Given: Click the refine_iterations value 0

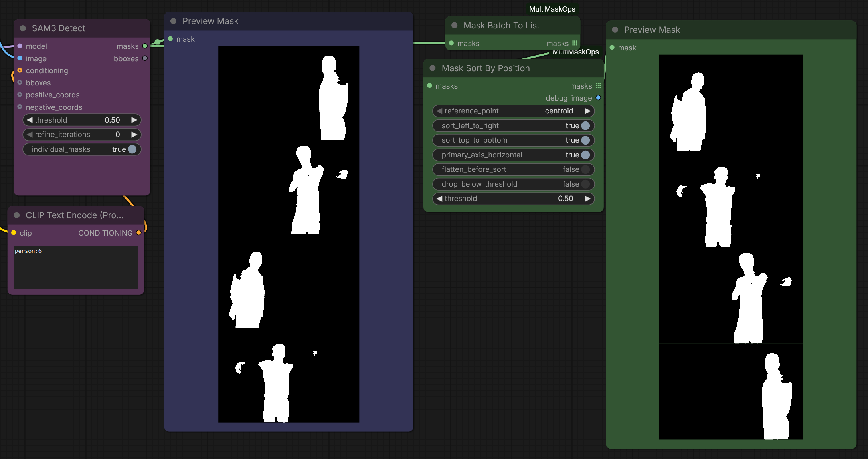Looking at the screenshot, I should point(118,135).
